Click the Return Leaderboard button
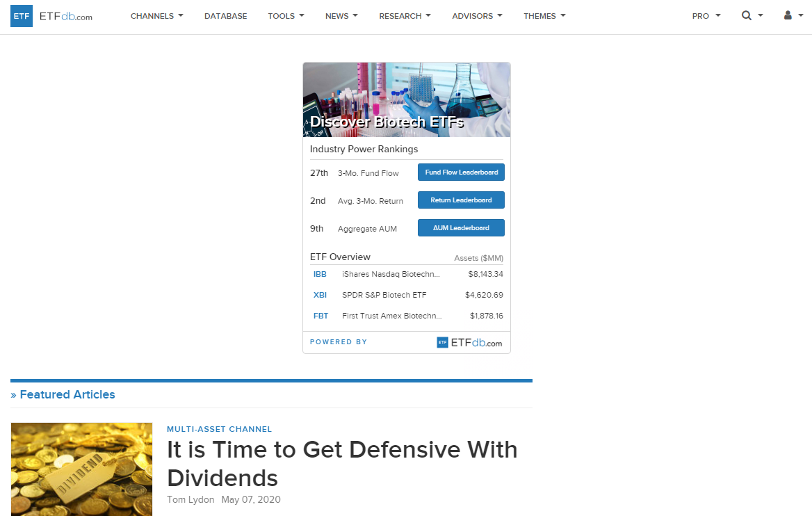The image size is (812, 516). [x=461, y=200]
